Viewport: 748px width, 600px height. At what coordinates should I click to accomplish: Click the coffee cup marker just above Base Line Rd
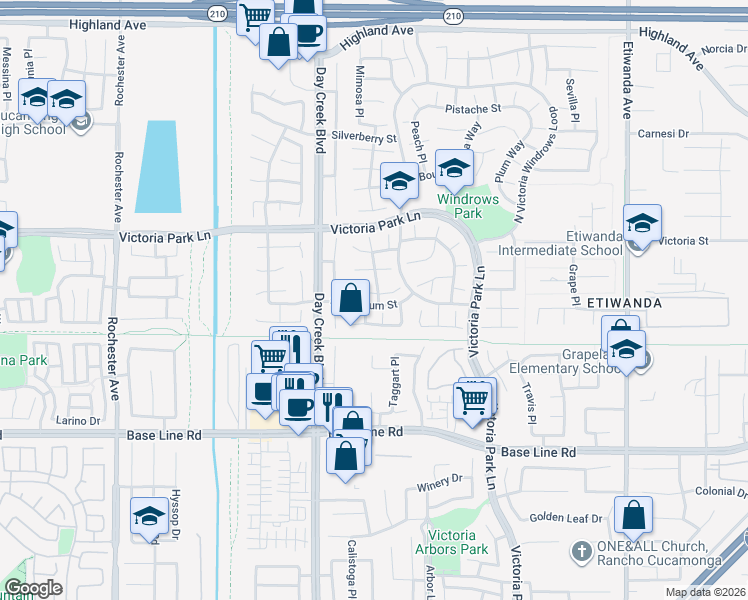pyautogui.click(x=298, y=410)
